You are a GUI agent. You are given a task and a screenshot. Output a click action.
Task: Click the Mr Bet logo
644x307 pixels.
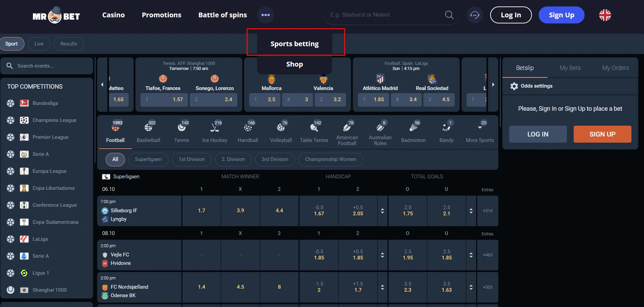[x=56, y=15]
